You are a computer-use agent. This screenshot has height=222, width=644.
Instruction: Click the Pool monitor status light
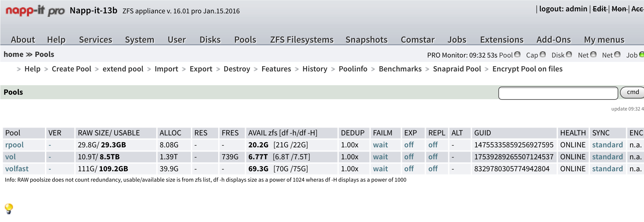517,54
